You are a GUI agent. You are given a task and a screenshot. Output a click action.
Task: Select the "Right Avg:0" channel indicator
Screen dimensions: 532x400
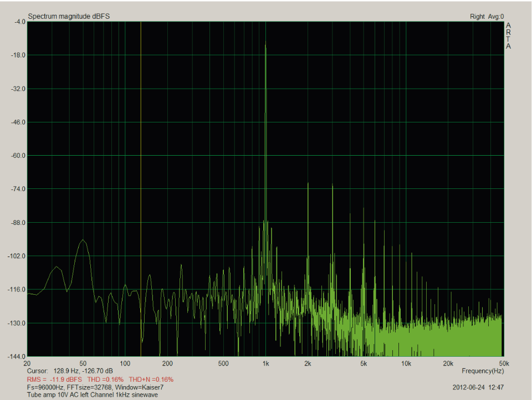(488, 17)
